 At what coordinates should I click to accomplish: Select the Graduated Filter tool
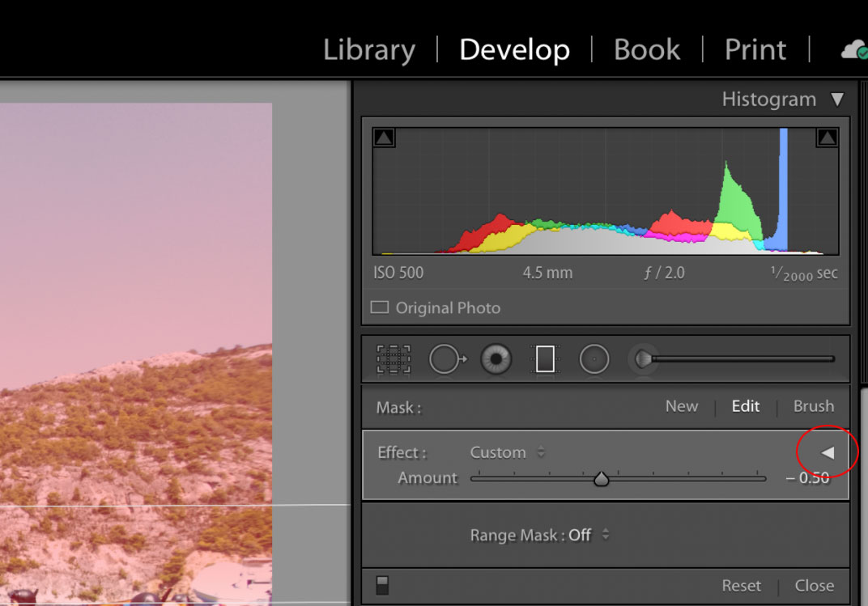[x=545, y=359]
